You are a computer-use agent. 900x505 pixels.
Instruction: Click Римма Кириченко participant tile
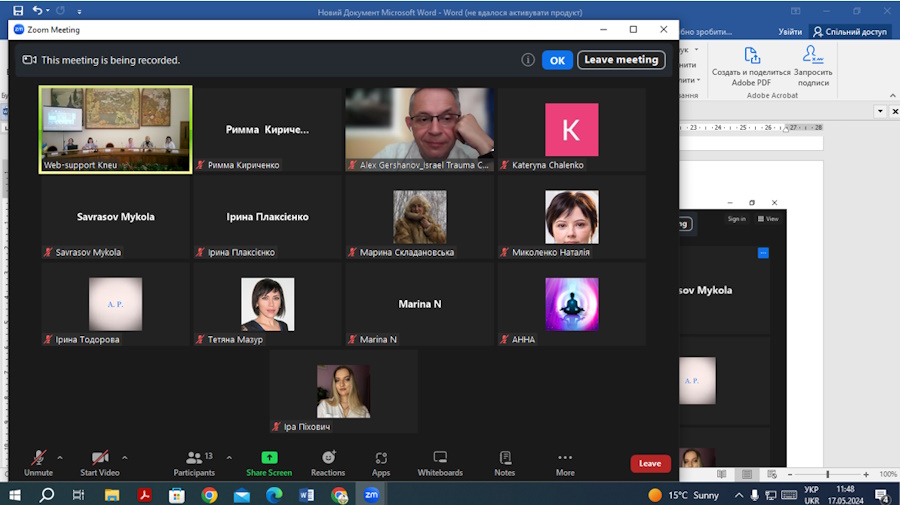(267, 130)
